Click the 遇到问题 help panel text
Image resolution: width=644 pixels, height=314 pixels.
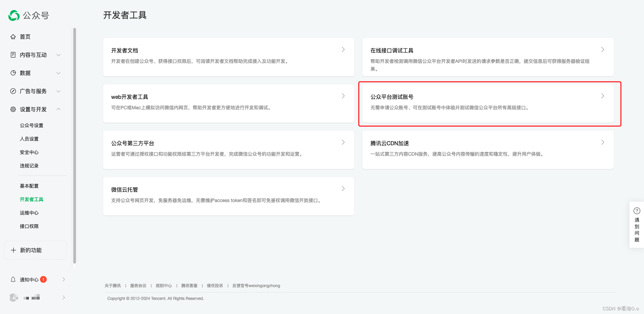point(637,230)
